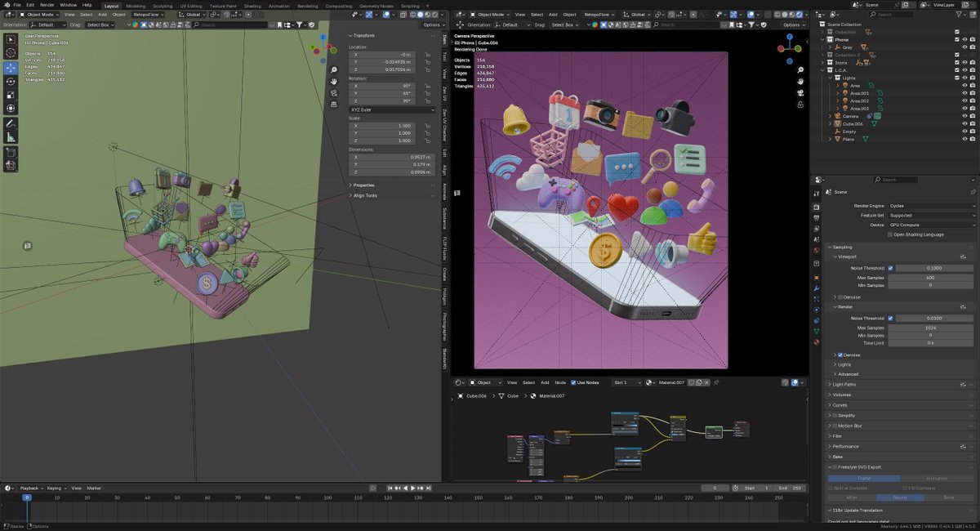This screenshot has height=531, width=980.
Task: Click the pan hand gizmo in left viewport
Action: coord(334,82)
